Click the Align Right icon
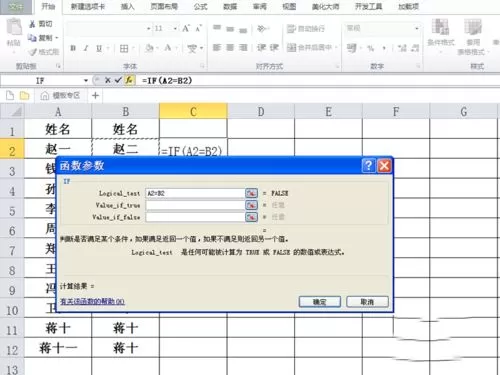This screenshot has width=500, height=375. point(243,48)
